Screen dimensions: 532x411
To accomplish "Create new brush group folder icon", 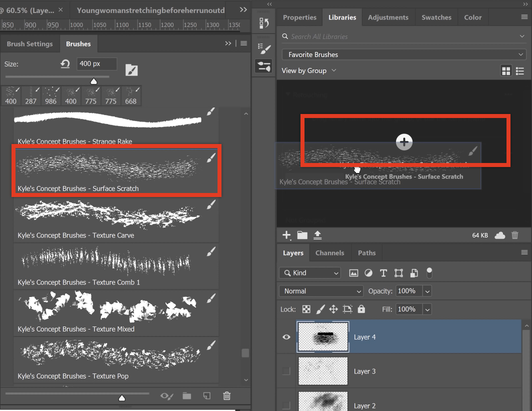I will click(x=186, y=396).
